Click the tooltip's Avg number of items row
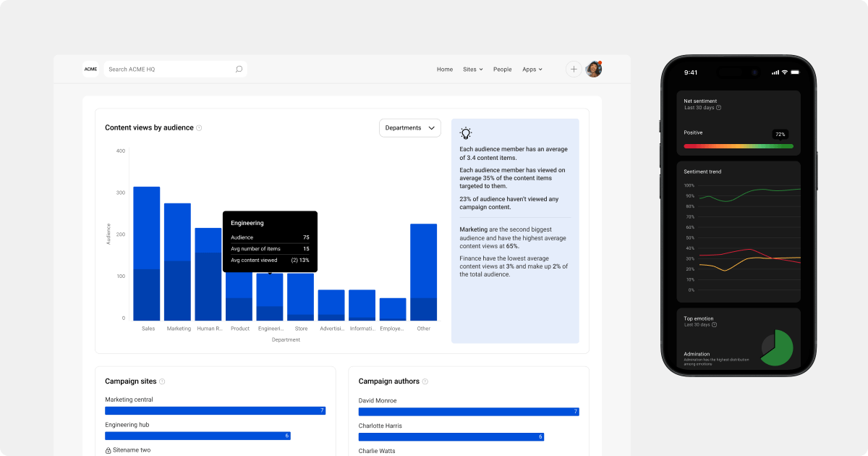 (270, 249)
